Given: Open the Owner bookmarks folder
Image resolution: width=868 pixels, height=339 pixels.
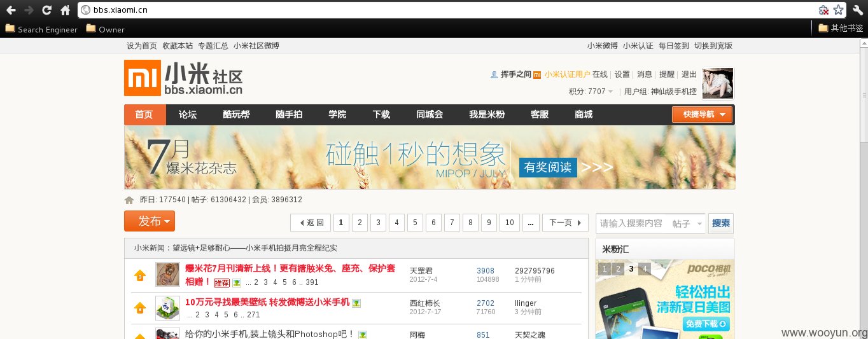Looking at the screenshot, I should [x=106, y=29].
